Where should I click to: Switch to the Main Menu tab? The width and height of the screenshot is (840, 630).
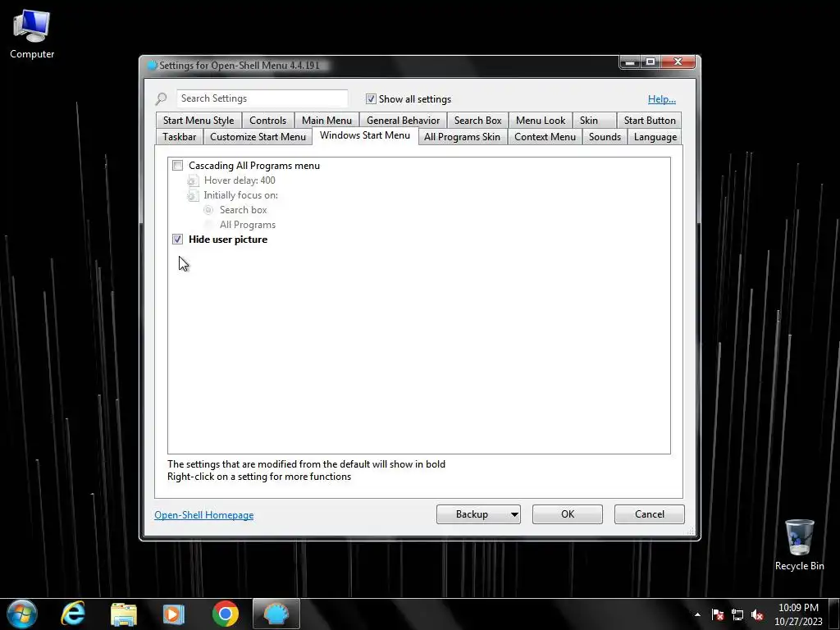[326, 121]
